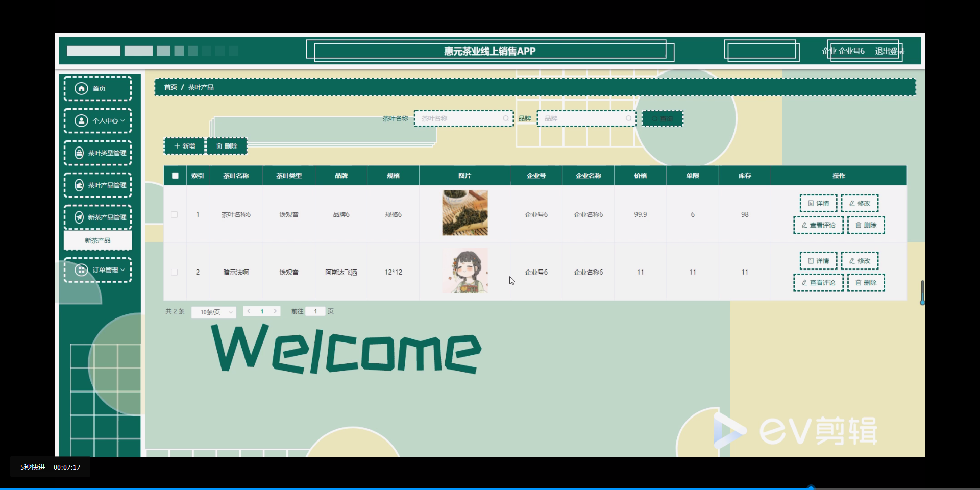Open the 10条/页 page size dropdown
The image size is (980, 490).
(214, 312)
